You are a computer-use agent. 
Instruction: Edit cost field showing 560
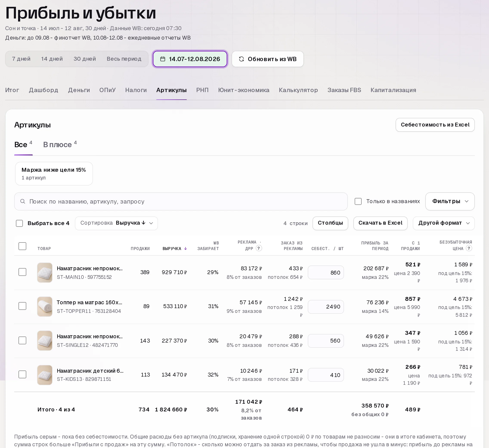(325, 341)
